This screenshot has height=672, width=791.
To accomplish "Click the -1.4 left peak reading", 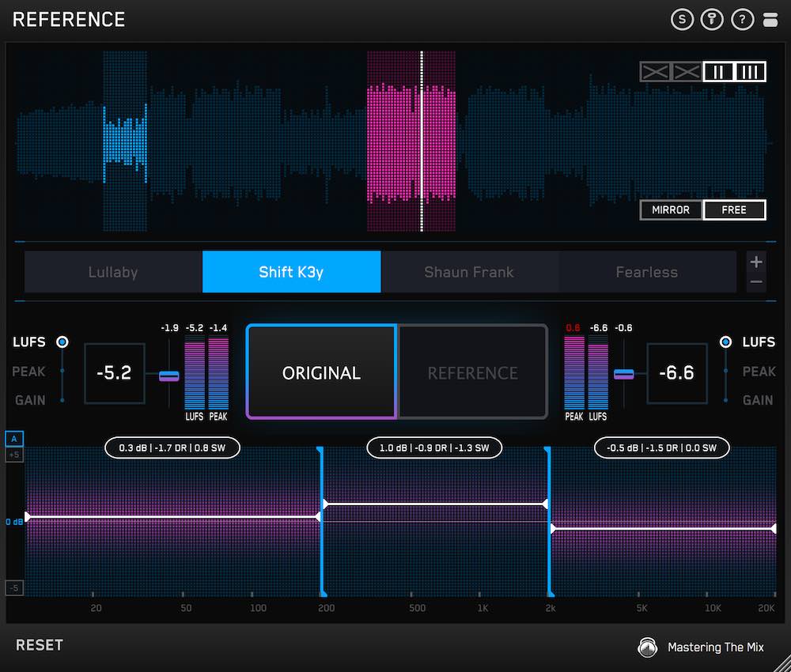I will tap(218, 327).
